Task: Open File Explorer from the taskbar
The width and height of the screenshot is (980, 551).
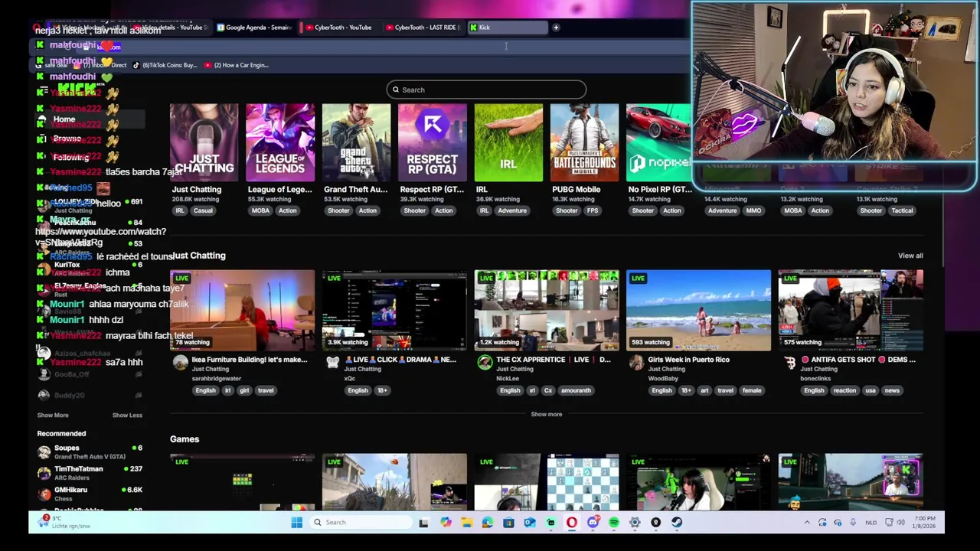Action: (466, 523)
